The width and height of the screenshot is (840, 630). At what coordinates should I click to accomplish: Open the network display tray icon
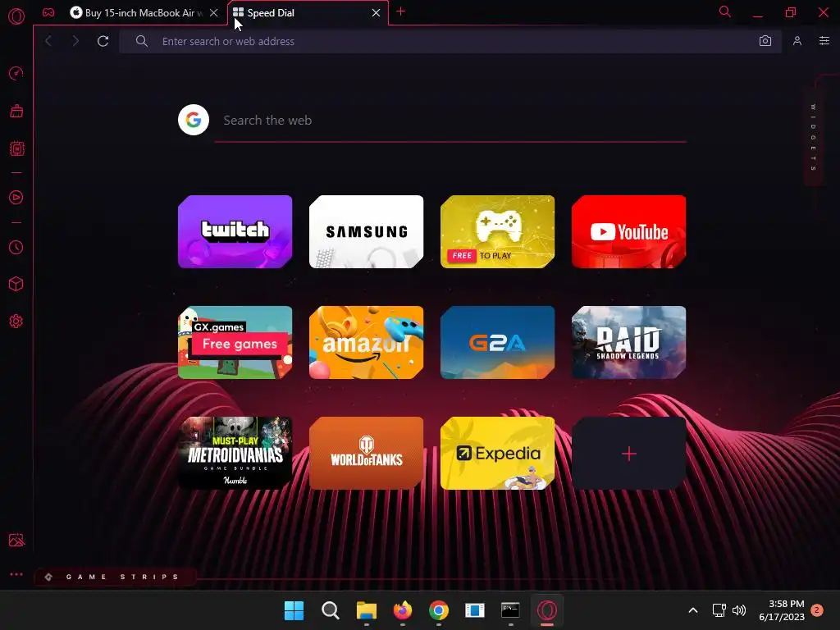[719, 610]
